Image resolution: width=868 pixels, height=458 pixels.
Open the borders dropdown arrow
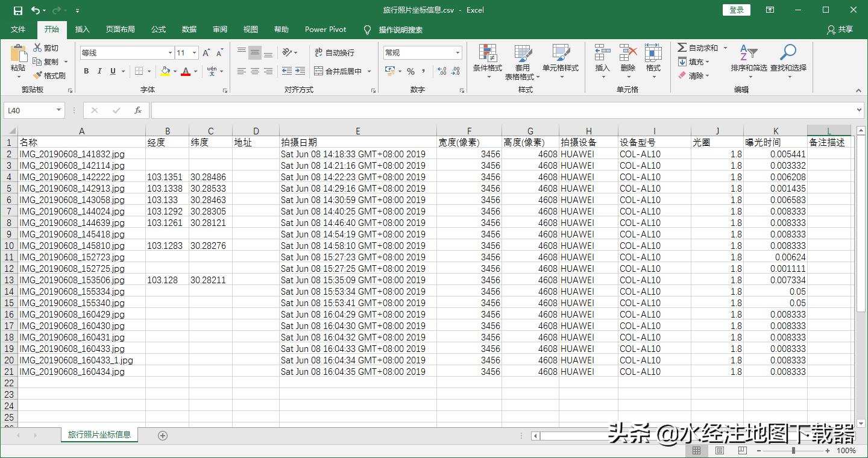click(148, 71)
